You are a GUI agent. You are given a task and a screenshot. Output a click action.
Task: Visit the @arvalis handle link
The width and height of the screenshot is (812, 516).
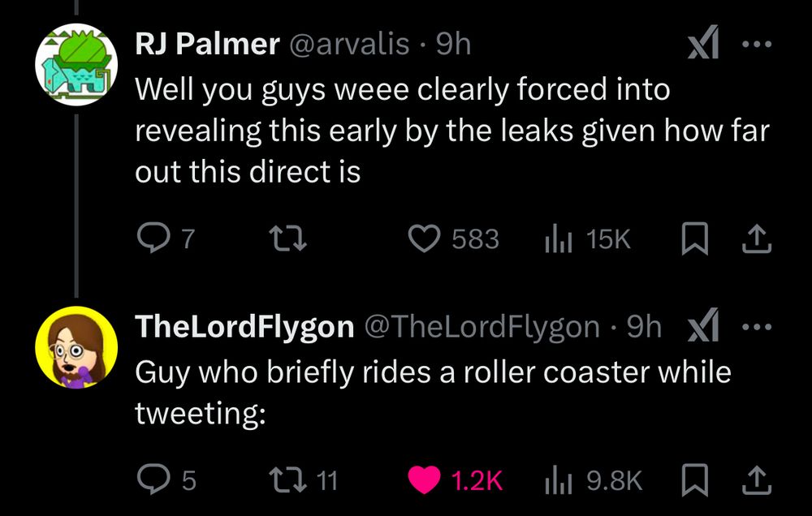pyautogui.click(x=348, y=44)
